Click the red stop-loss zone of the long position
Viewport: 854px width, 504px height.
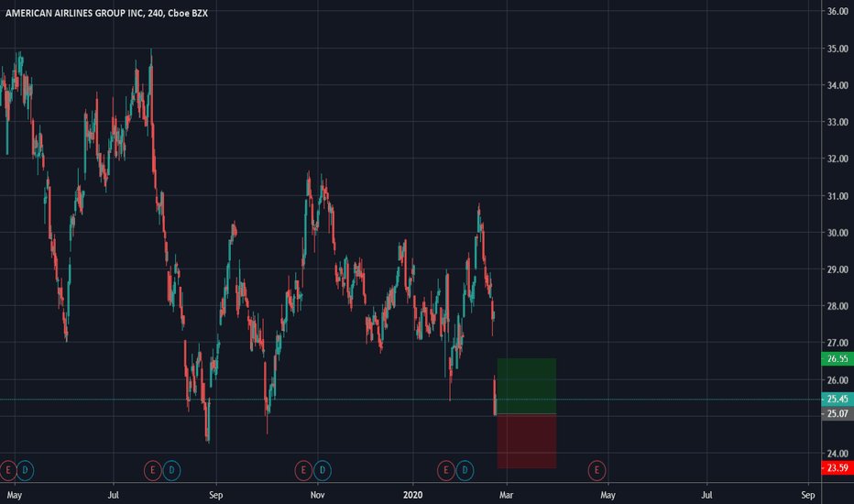(527, 441)
